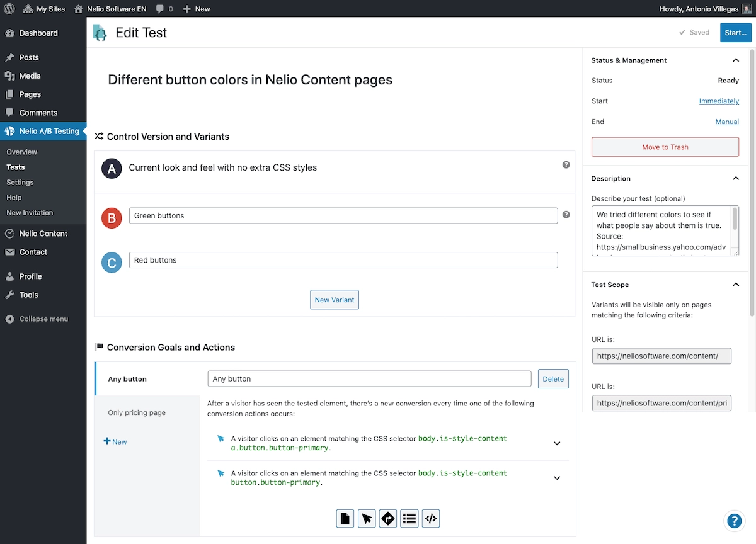This screenshot has width=756, height=544.
Task: Click the code brackets conversion action icon
Action: click(x=431, y=518)
